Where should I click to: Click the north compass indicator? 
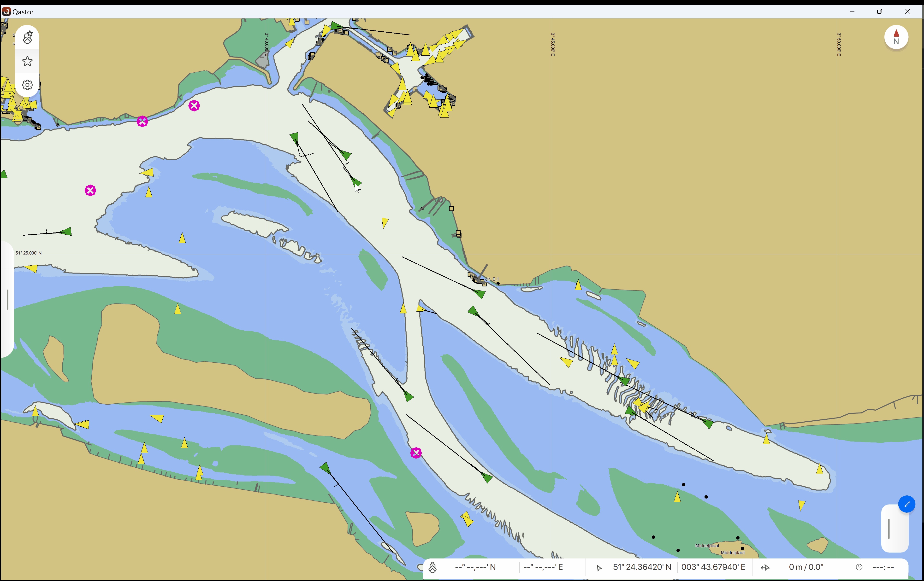point(896,37)
